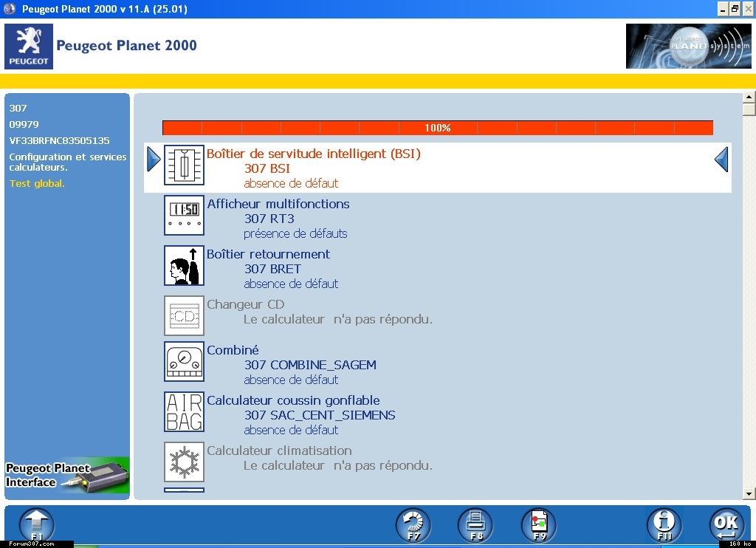Screen dimensions: 756x548
Task: Select the climatisation snowflake icon
Action: point(184,462)
